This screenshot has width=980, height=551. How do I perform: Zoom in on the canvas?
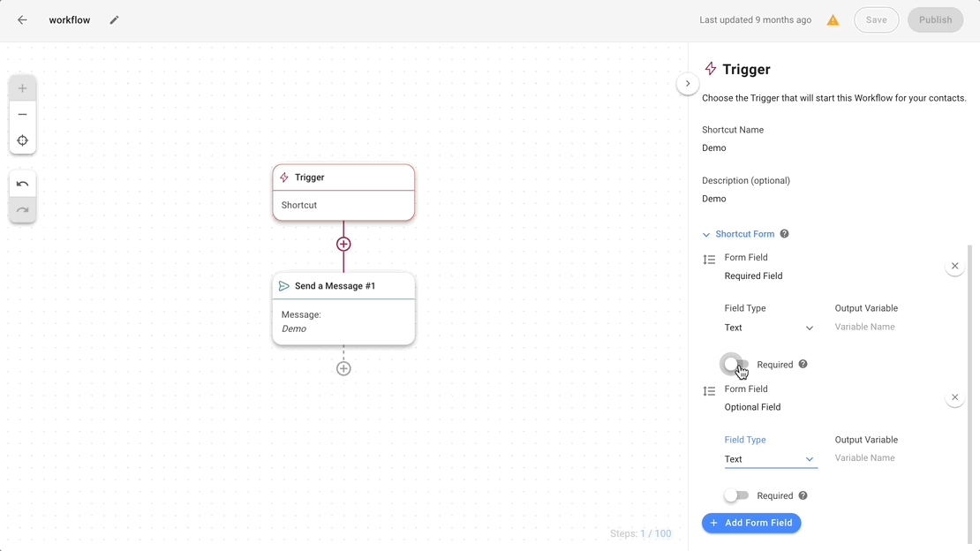click(23, 88)
